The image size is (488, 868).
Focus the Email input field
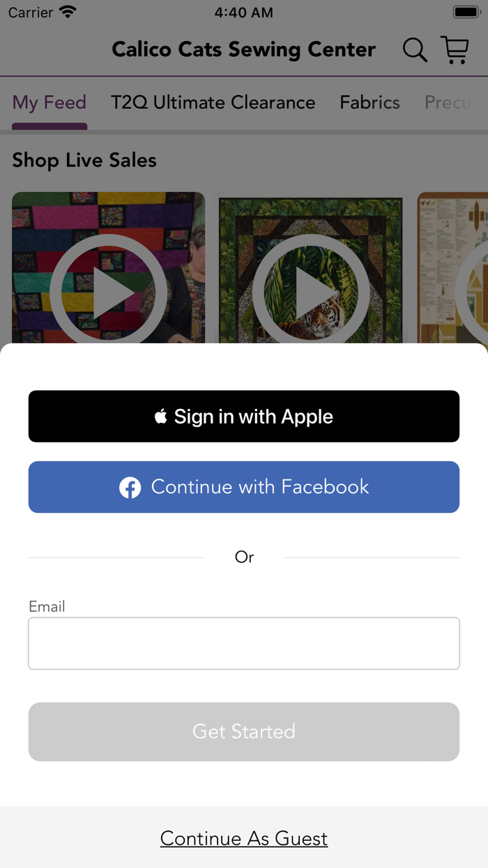click(244, 643)
